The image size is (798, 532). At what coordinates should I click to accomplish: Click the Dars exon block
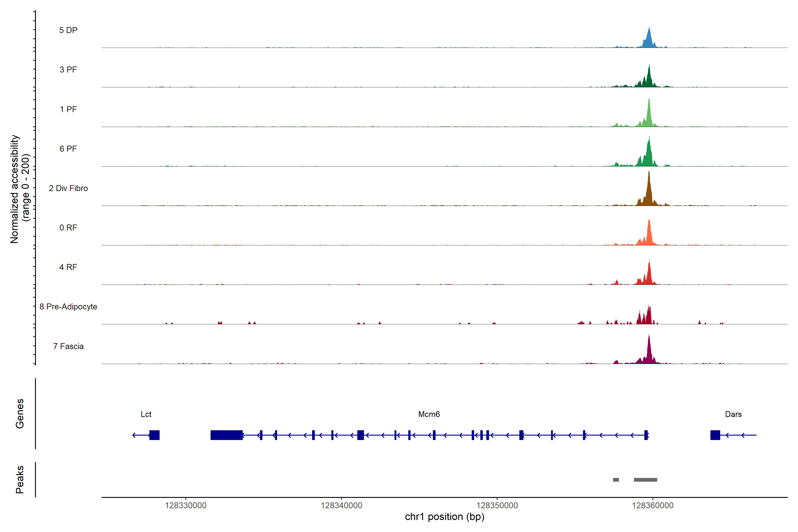pyautogui.click(x=715, y=435)
